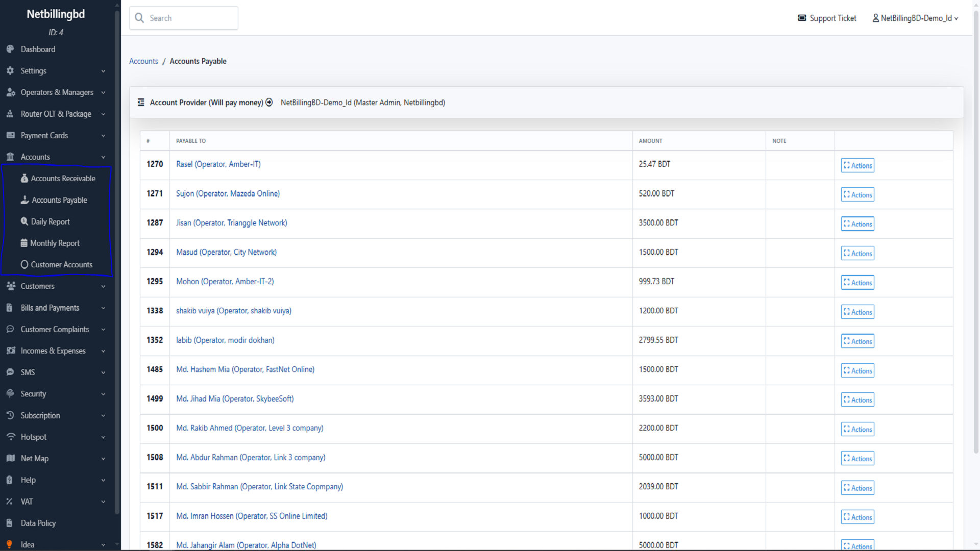Click the Monthly Report calendar icon
Image resolution: width=980 pixels, height=551 pixels.
click(x=24, y=243)
